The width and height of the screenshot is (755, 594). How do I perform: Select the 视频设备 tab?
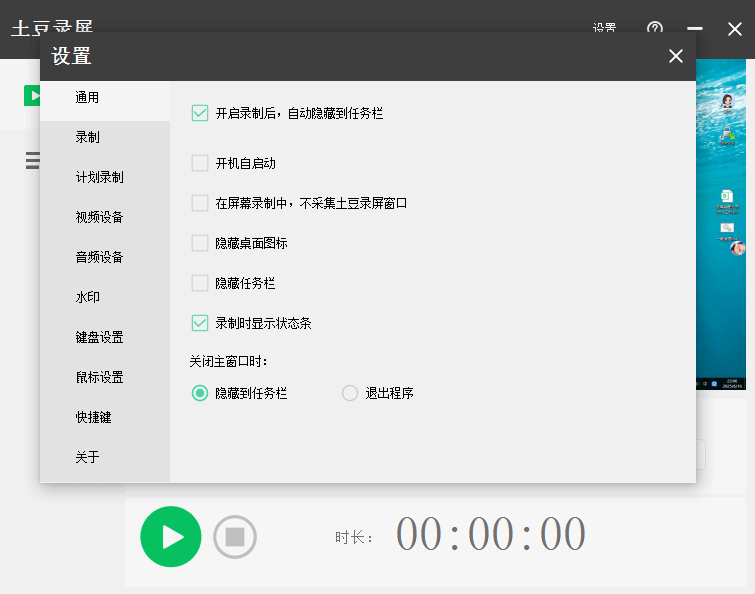point(105,218)
